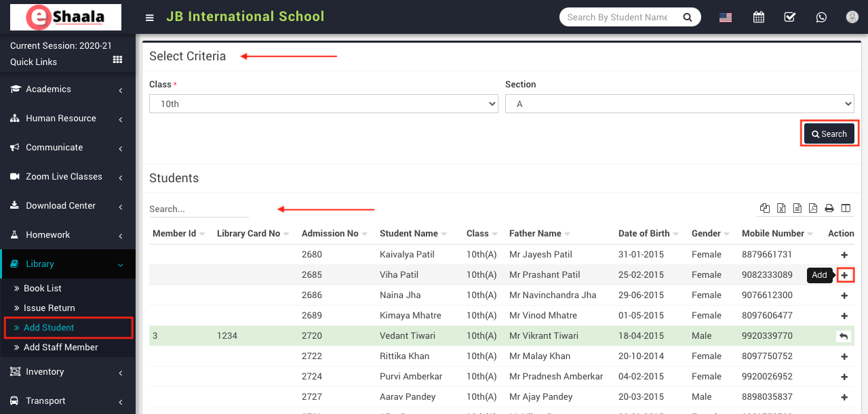This screenshot has height=414, width=868.
Task: Open Add Staff Member link
Action: tap(60, 347)
